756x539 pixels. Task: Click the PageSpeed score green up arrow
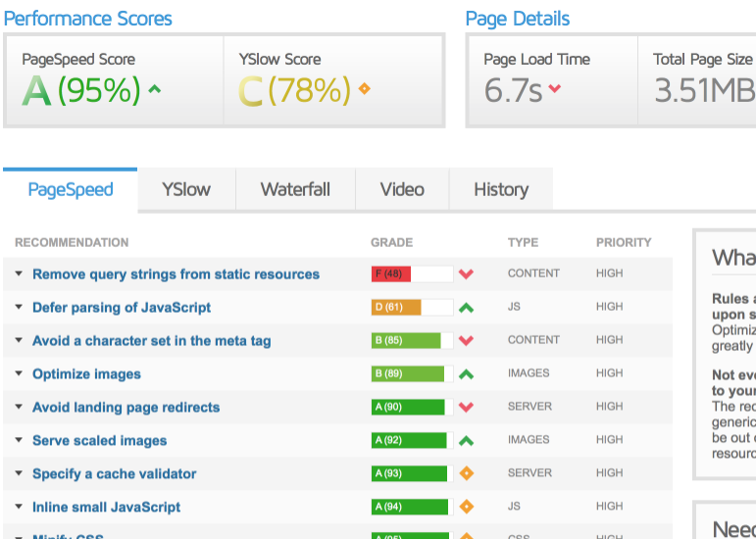coord(155,89)
